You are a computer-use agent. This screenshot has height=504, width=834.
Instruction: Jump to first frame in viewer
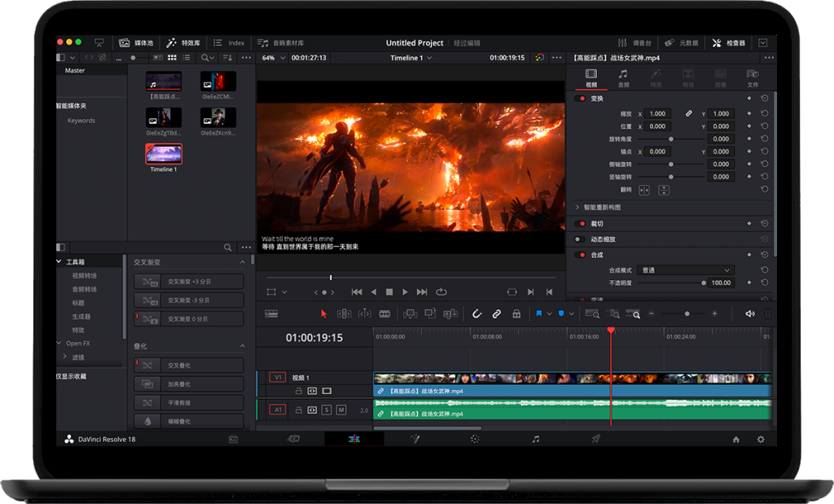click(x=357, y=291)
